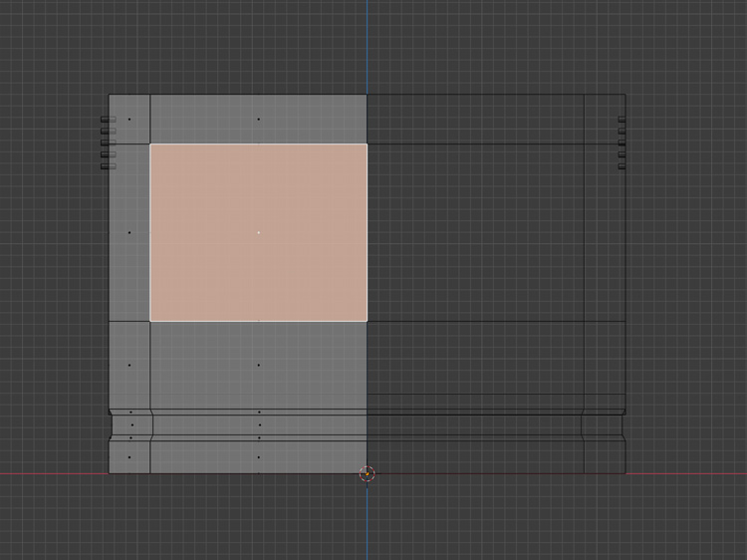Select the bottom-left corner base face by its dot

coord(129,457)
